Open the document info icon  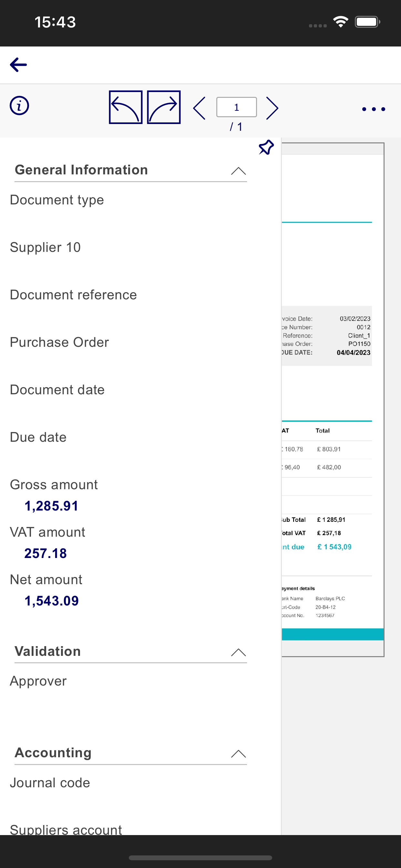[19, 106]
